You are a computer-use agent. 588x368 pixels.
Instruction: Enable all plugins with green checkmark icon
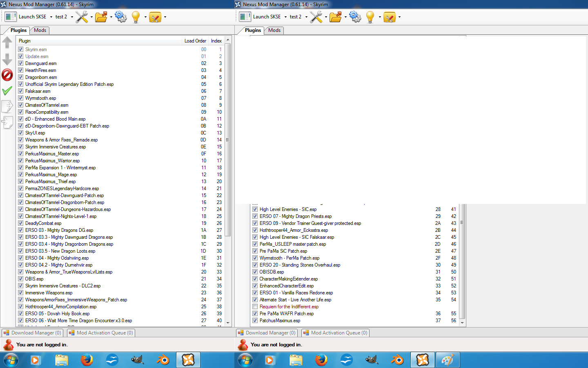click(7, 91)
